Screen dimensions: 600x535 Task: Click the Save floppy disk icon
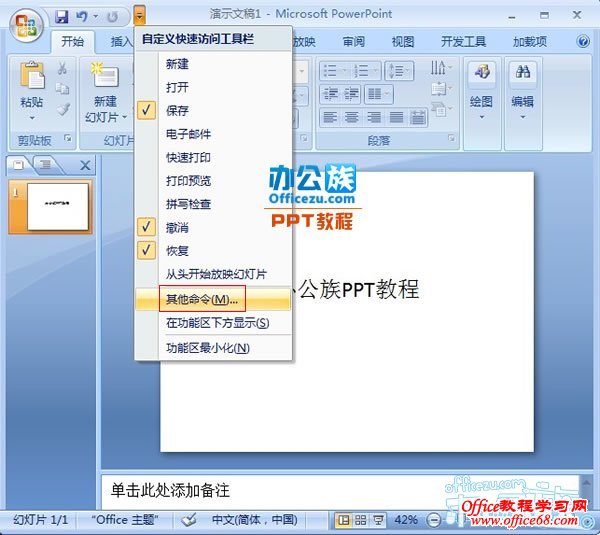[61, 16]
